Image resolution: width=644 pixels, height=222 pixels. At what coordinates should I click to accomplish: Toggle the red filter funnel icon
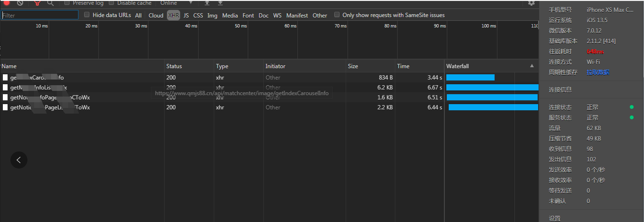click(37, 3)
